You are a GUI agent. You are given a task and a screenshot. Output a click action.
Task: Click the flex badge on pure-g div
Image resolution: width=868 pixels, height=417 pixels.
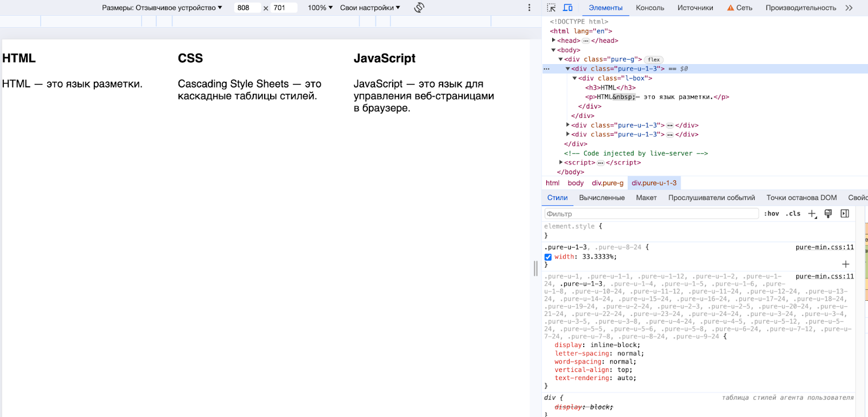(x=654, y=60)
